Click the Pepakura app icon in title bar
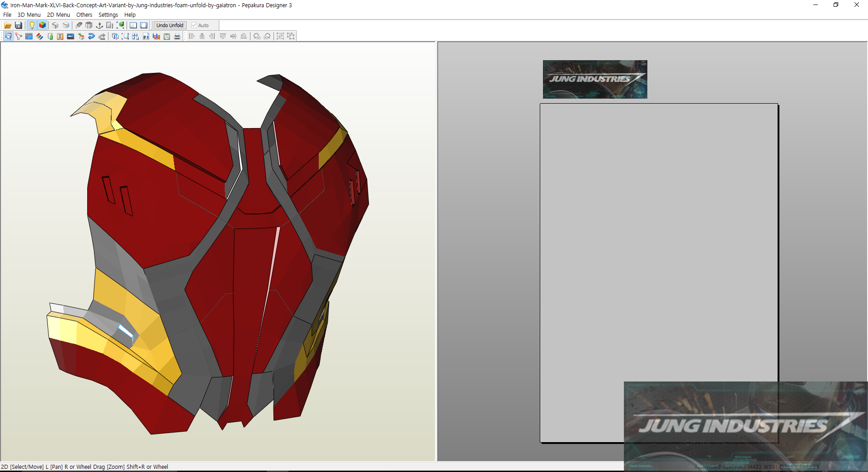The width and height of the screenshot is (868, 472). tap(5, 5)
